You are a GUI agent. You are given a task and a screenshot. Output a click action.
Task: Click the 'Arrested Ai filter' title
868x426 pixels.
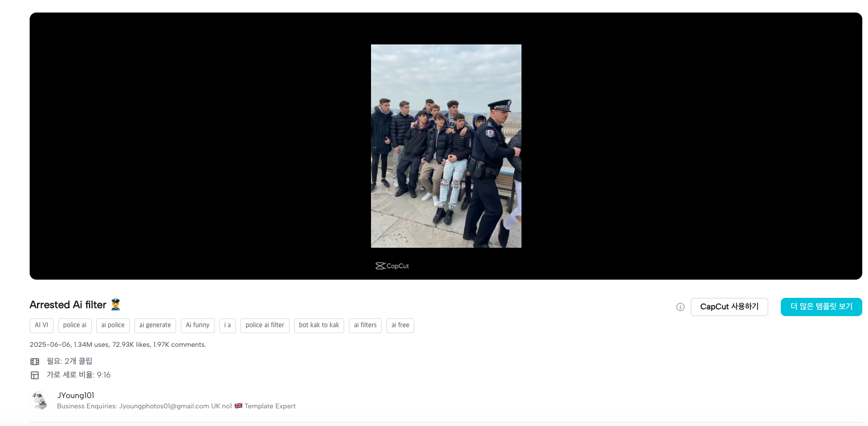pyautogui.click(x=75, y=305)
